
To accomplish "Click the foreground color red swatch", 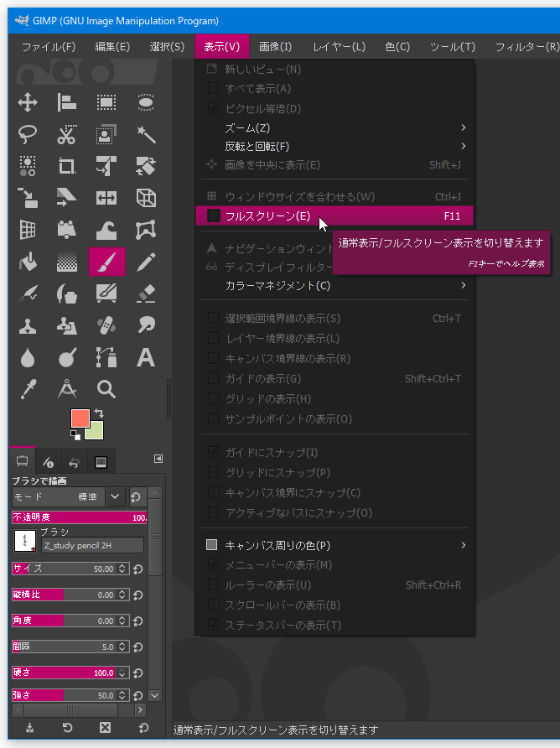I will click(80, 418).
